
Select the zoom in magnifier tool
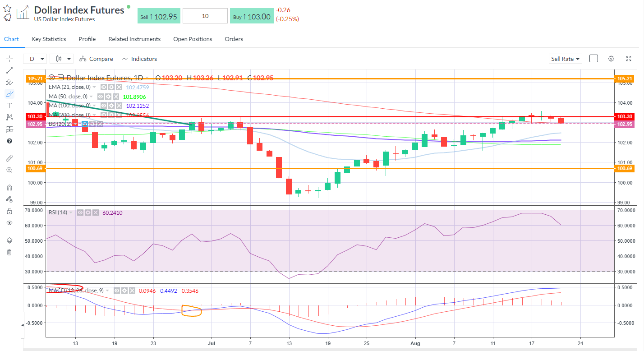tap(9, 170)
